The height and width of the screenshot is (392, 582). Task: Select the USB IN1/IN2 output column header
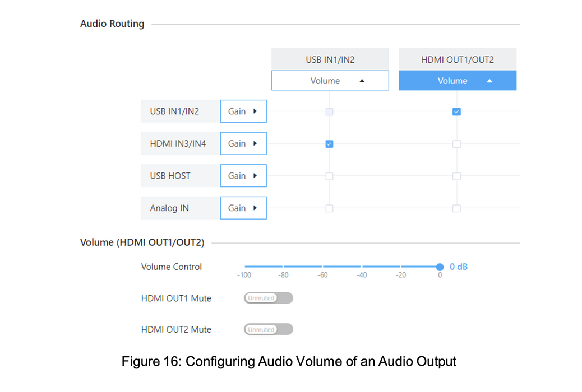click(330, 59)
